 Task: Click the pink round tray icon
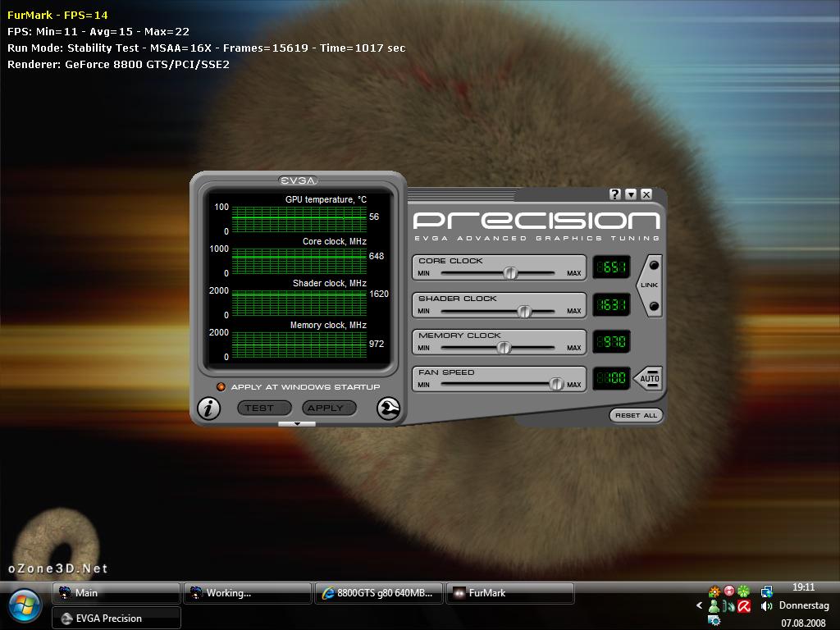click(x=729, y=591)
